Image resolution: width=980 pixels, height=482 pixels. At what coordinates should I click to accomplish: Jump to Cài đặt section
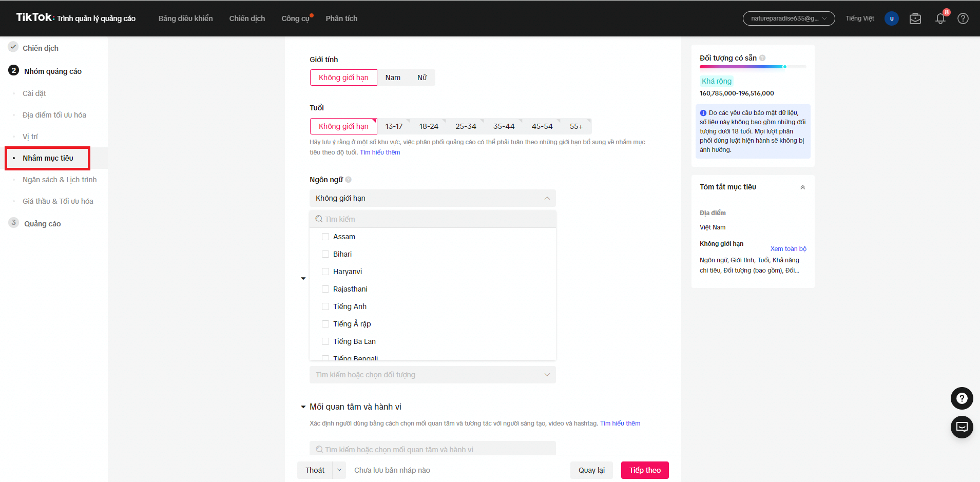pos(34,93)
